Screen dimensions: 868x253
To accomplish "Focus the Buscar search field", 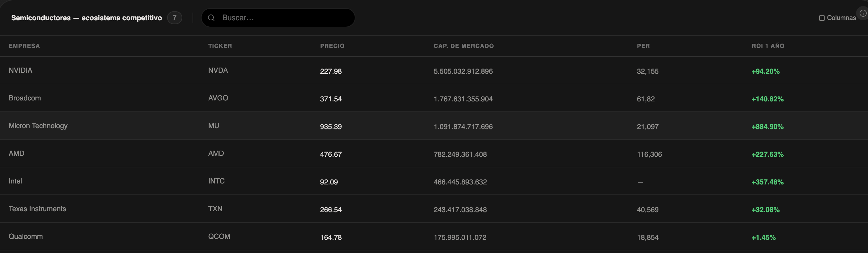I will pyautogui.click(x=278, y=18).
